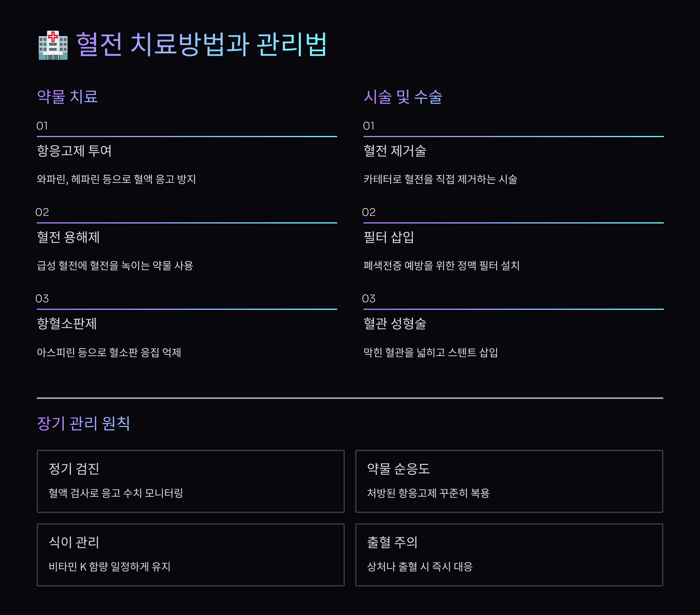Image resolution: width=700 pixels, height=615 pixels.
Task: Click the 혈전 용해제 item heading
Action: 68,237
